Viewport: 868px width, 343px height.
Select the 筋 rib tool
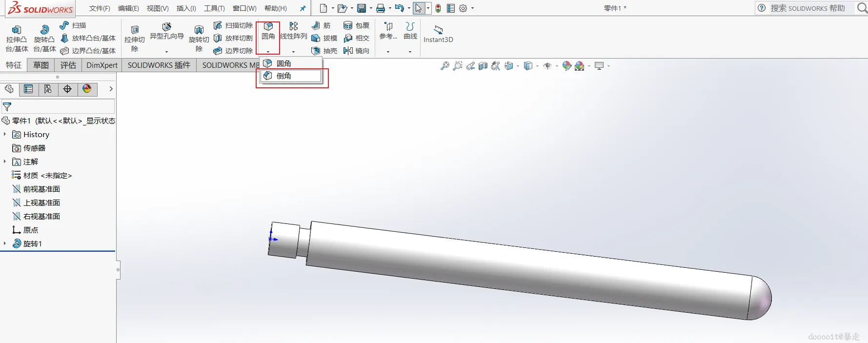[321, 25]
